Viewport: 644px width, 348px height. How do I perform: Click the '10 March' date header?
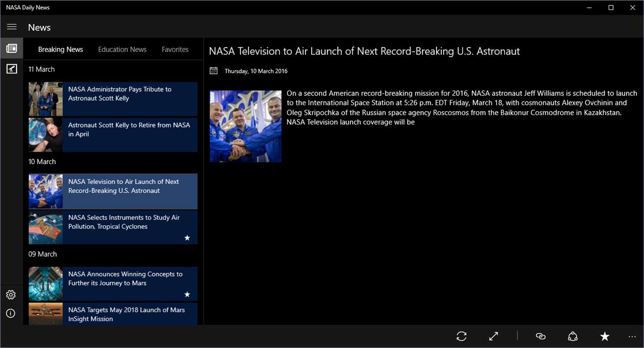pyautogui.click(x=42, y=161)
